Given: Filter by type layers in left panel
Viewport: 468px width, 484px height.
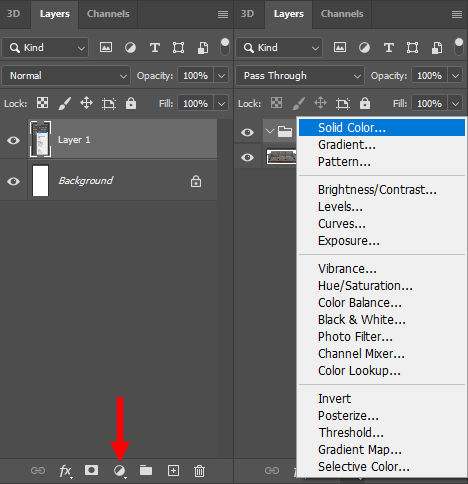Looking at the screenshot, I should [x=155, y=48].
